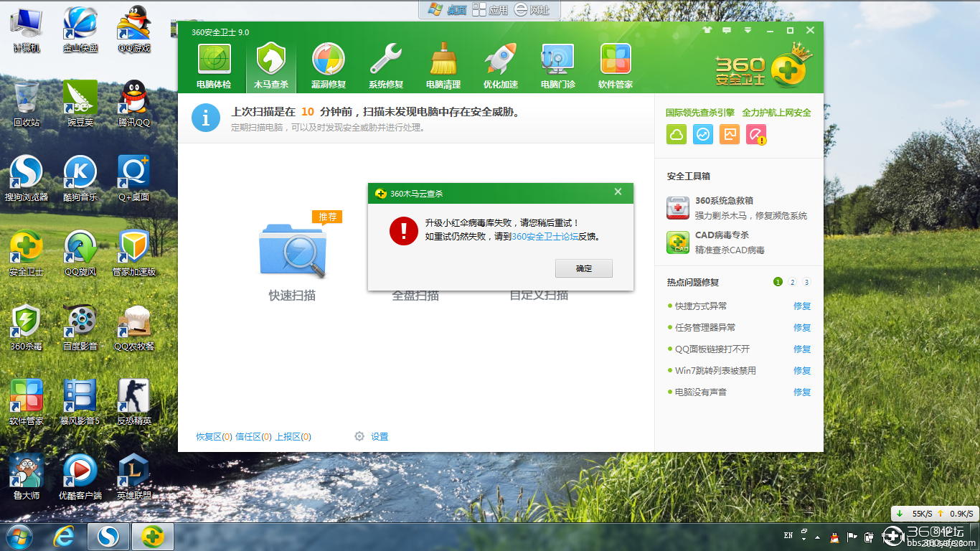Open 漏洞修复 vulnerability repair
Viewport: 980px width, 551px height.
point(329,67)
